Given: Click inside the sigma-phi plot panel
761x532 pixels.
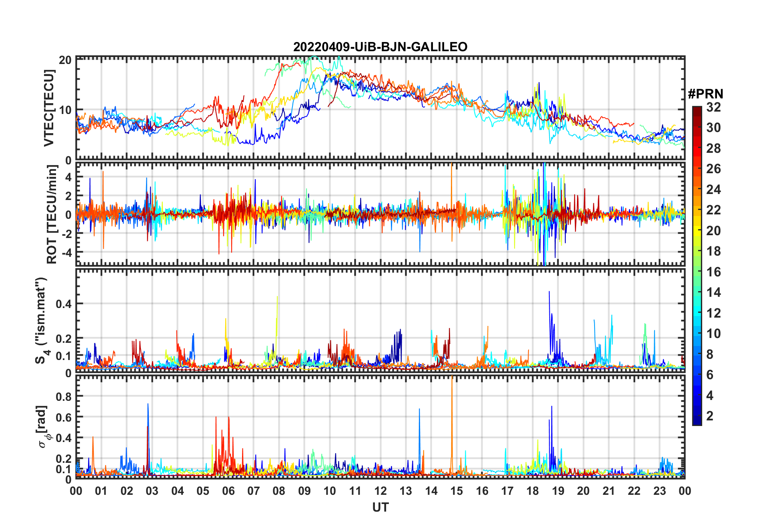Looking at the screenshot, I should pos(380,427).
